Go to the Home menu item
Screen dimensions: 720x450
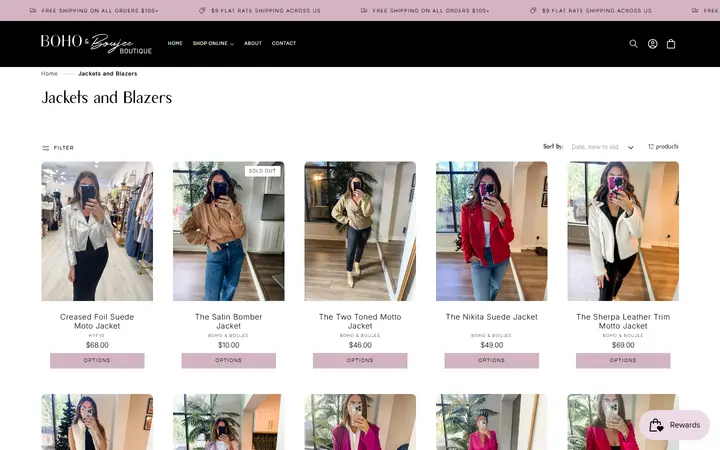pyautogui.click(x=175, y=43)
